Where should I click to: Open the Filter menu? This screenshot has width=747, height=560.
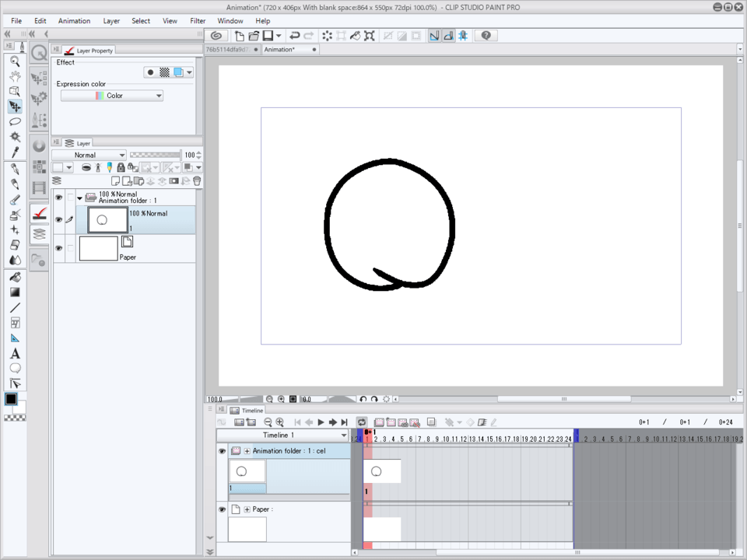pyautogui.click(x=198, y=21)
